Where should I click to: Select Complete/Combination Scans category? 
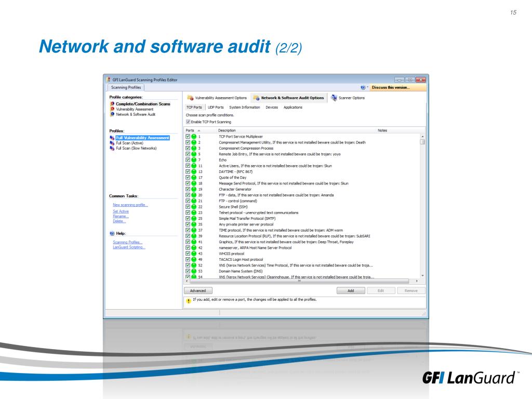pyautogui.click(x=143, y=104)
